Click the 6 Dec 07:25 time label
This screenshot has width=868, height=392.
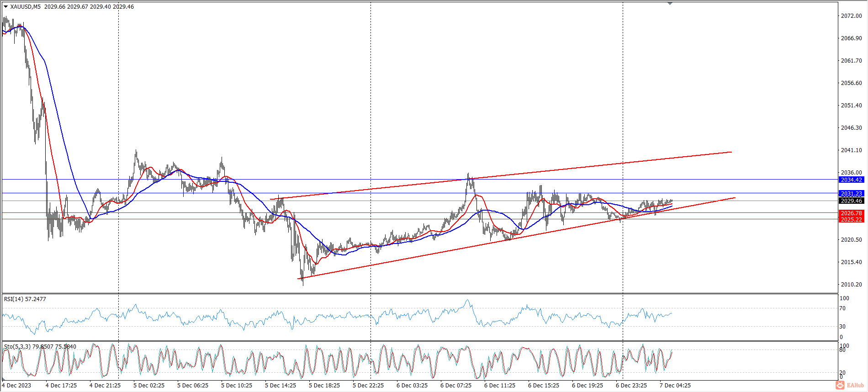[x=456, y=386]
